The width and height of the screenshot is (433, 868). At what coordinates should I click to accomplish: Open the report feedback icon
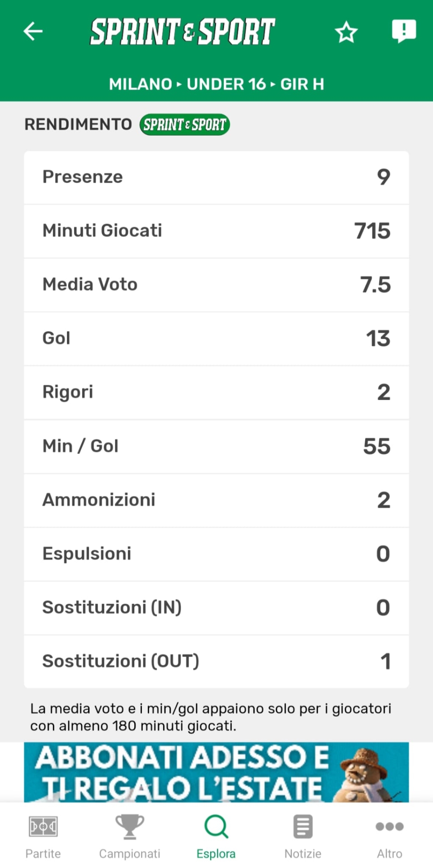(x=404, y=31)
